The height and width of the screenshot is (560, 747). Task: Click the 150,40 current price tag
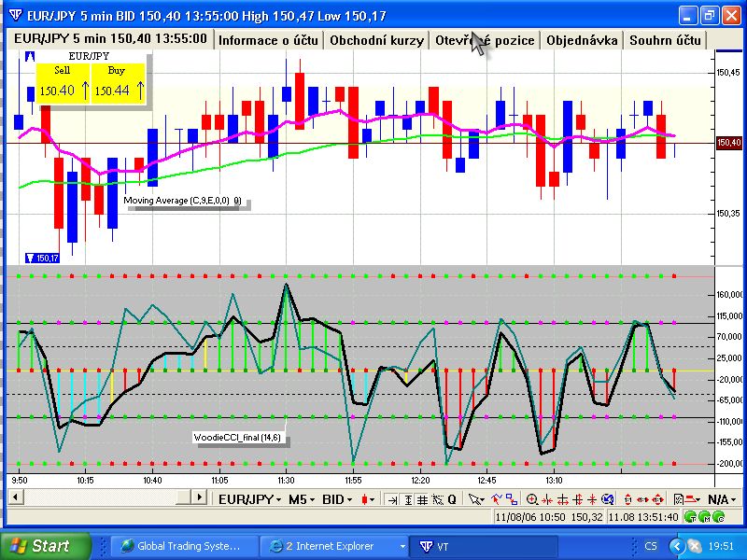tap(729, 143)
